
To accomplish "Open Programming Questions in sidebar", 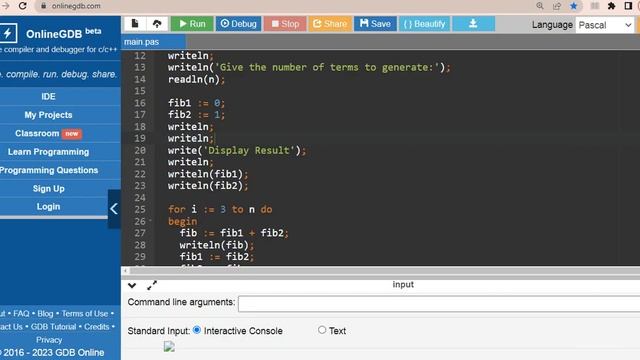I will point(48,170).
